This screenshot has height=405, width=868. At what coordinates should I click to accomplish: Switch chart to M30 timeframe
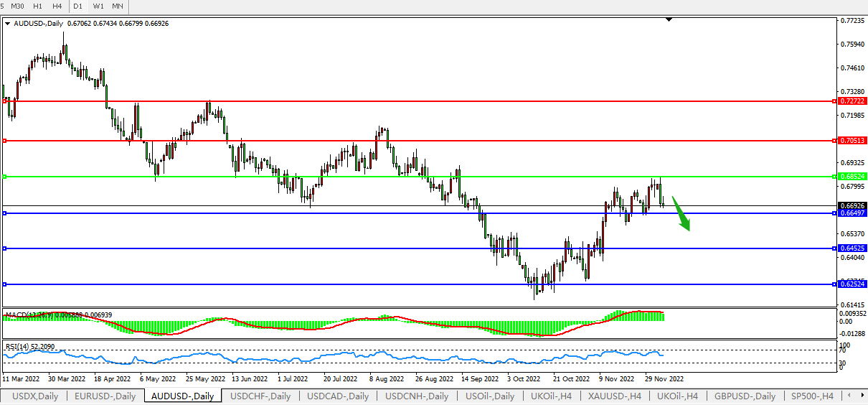[x=18, y=6]
